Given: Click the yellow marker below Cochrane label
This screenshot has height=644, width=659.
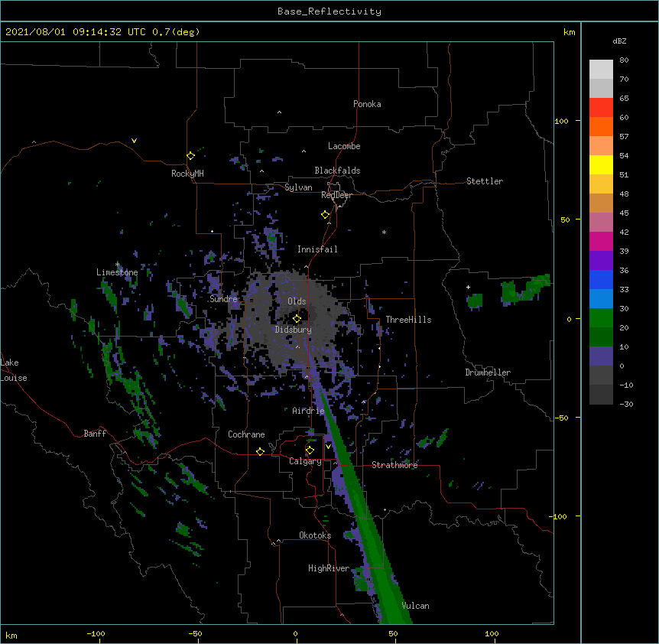Looking at the screenshot, I should coord(260,451).
